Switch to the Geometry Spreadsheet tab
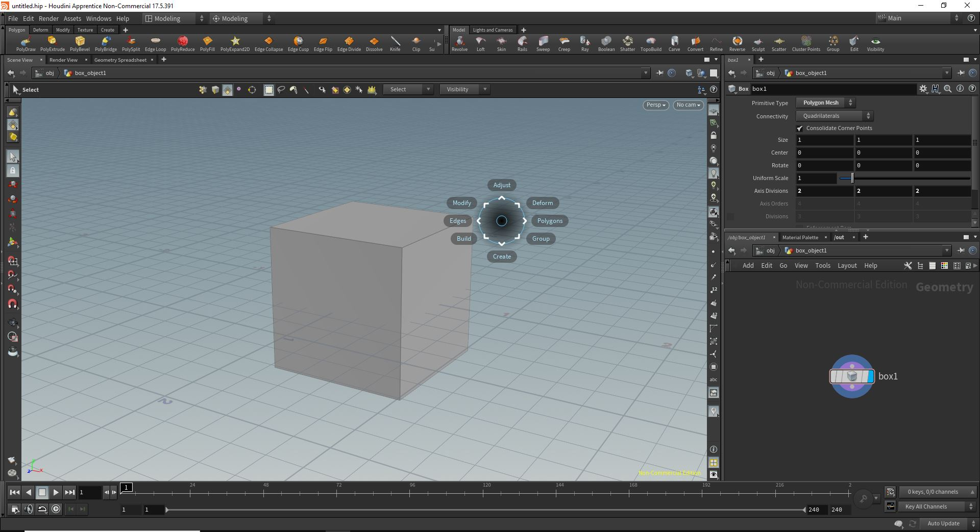 pos(120,60)
